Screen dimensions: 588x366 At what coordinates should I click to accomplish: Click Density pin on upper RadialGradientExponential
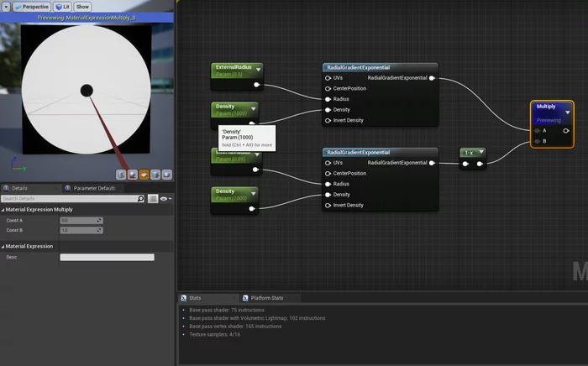(x=328, y=110)
